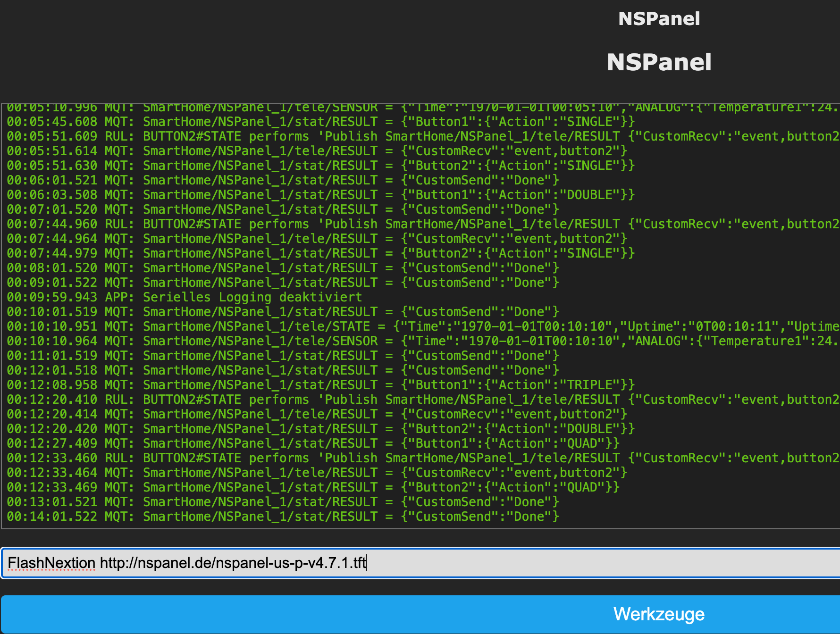Screen dimensions: 840x634
Task: Click log line 00:10:10.964 tele/SENSOR
Action: click(x=423, y=341)
